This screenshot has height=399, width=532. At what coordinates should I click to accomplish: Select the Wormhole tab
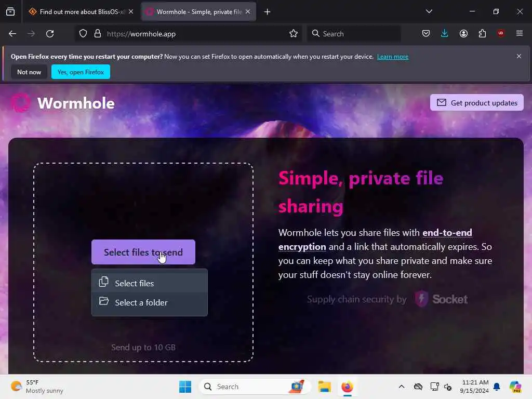tap(199, 12)
